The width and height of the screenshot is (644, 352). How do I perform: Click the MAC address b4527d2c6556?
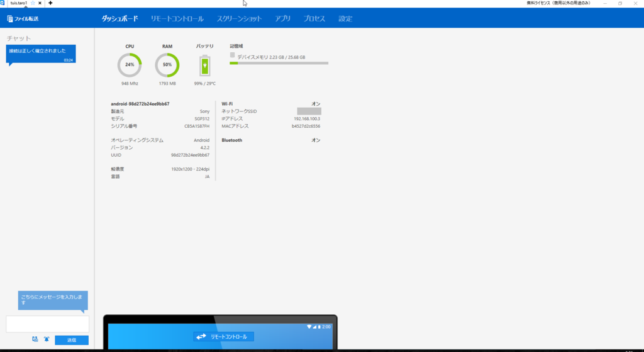coord(306,126)
